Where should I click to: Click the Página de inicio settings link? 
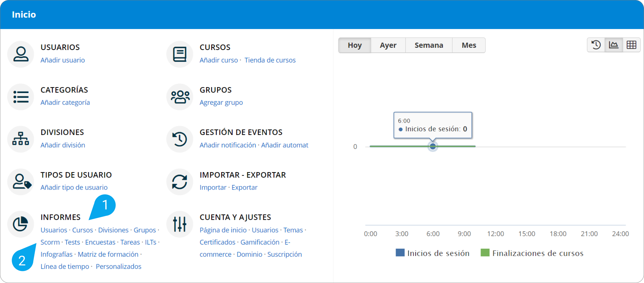tap(223, 230)
